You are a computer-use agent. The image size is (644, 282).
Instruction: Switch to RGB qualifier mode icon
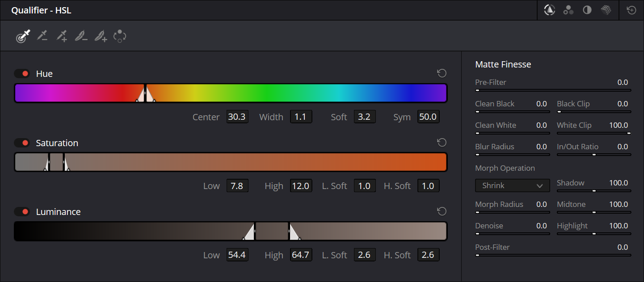pyautogui.click(x=568, y=10)
